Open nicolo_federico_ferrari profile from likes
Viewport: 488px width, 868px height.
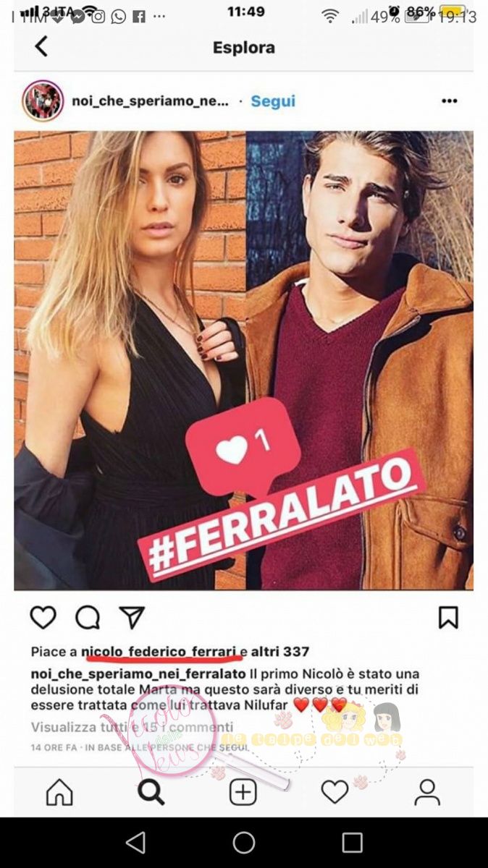pos(160,652)
